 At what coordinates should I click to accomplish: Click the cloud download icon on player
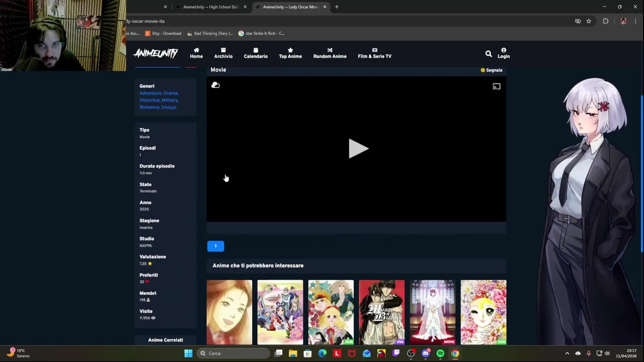(x=215, y=85)
